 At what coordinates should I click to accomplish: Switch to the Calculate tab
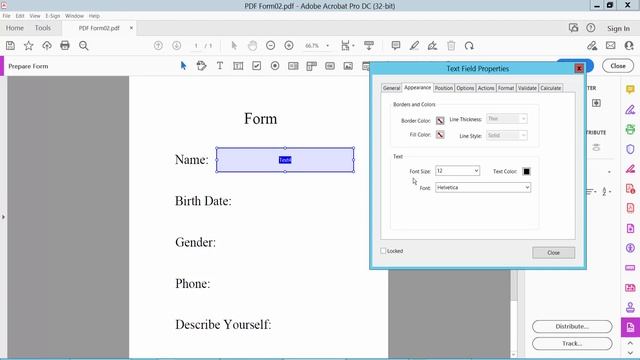point(551,88)
